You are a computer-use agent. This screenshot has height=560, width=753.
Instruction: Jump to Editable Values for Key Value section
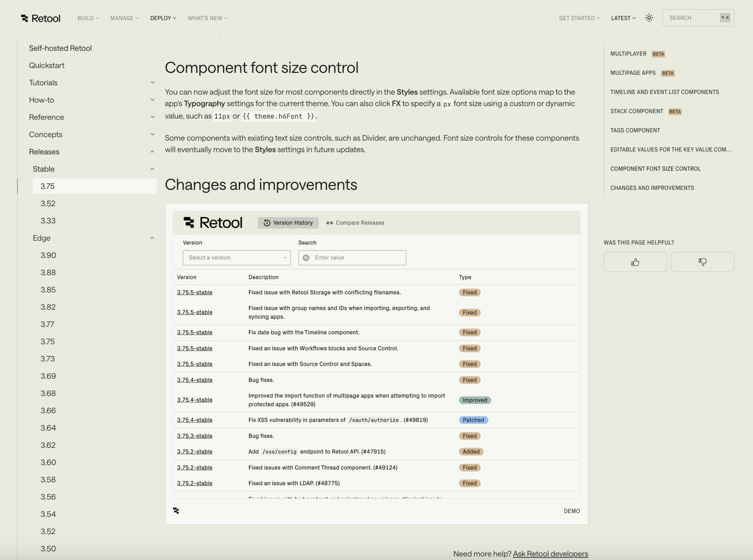click(x=671, y=149)
